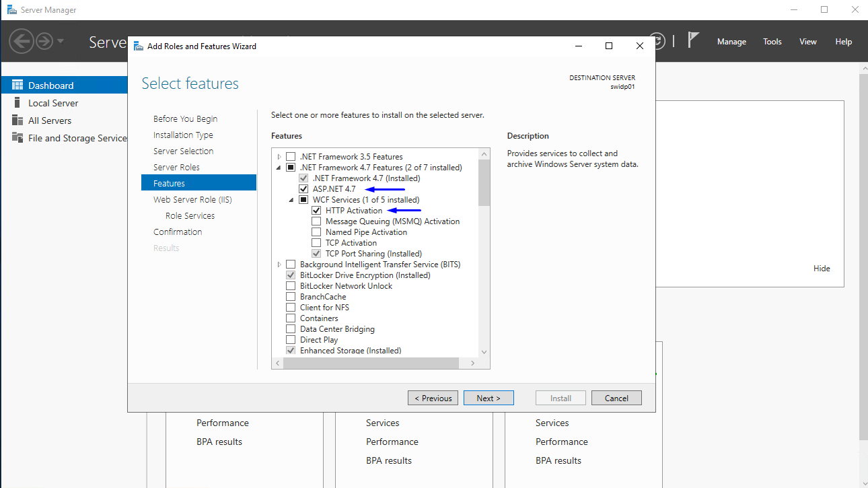
Task: Check the Data Center Bridging checkbox
Action: pos(291,329)
